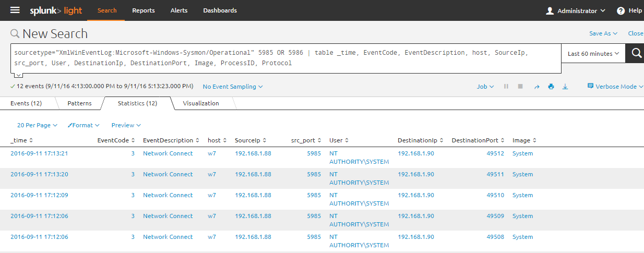Print the search results
The width and height of the screenshot is (644, 253).
[551, 87]
